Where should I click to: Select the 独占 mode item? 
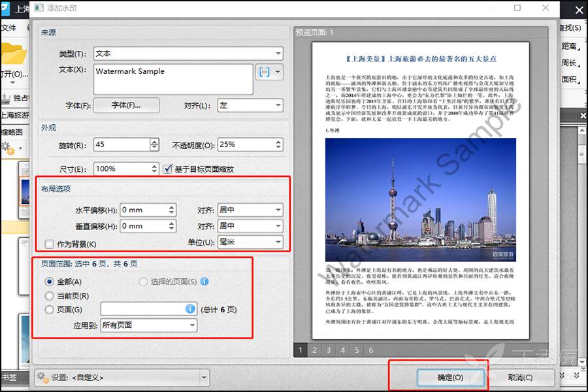point(16,98)
